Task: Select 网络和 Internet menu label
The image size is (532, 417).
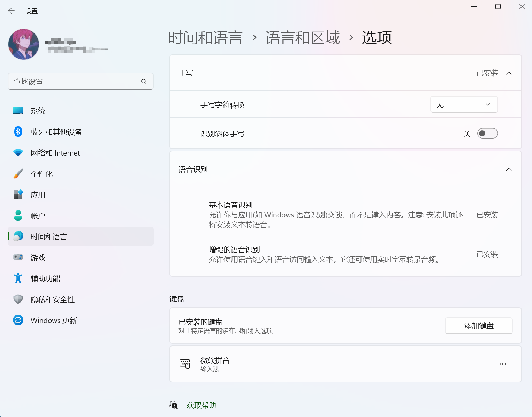Action: [x=55, y=153]
